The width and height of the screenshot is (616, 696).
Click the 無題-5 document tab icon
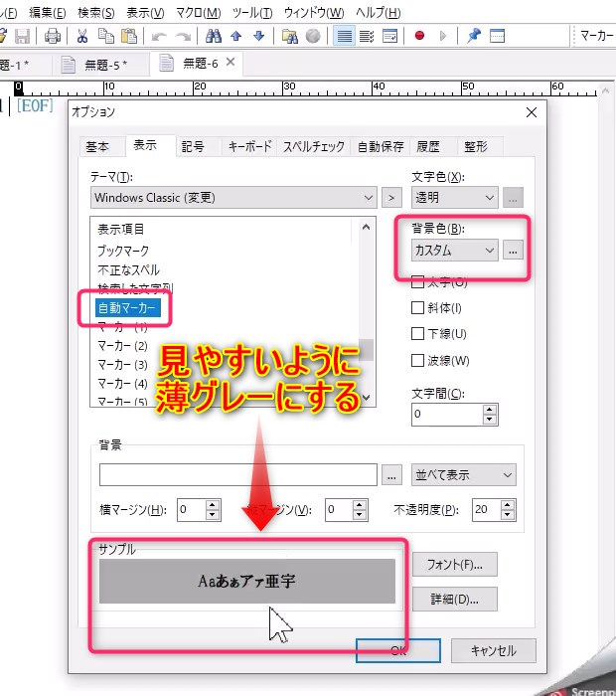(68, 65)
